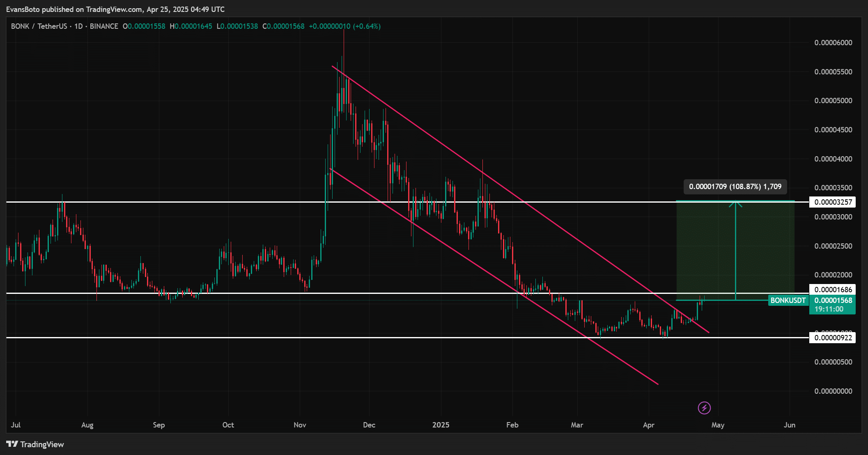Click the 0.00000000 price axis label

[x=833, y=391]
